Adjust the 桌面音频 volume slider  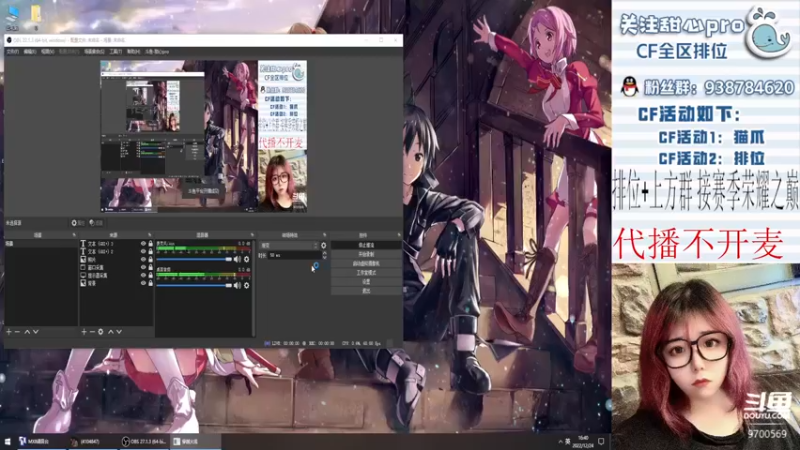click(194, 285)
